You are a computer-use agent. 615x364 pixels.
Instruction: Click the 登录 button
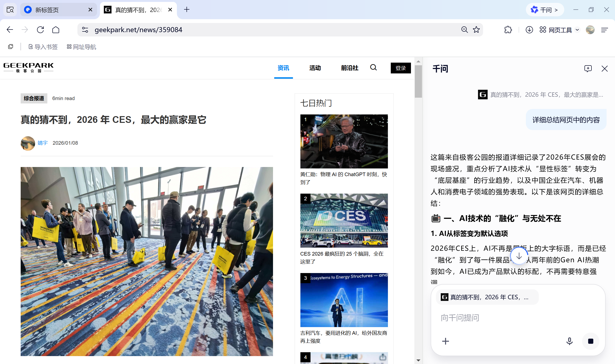click(x=401, y=68)
